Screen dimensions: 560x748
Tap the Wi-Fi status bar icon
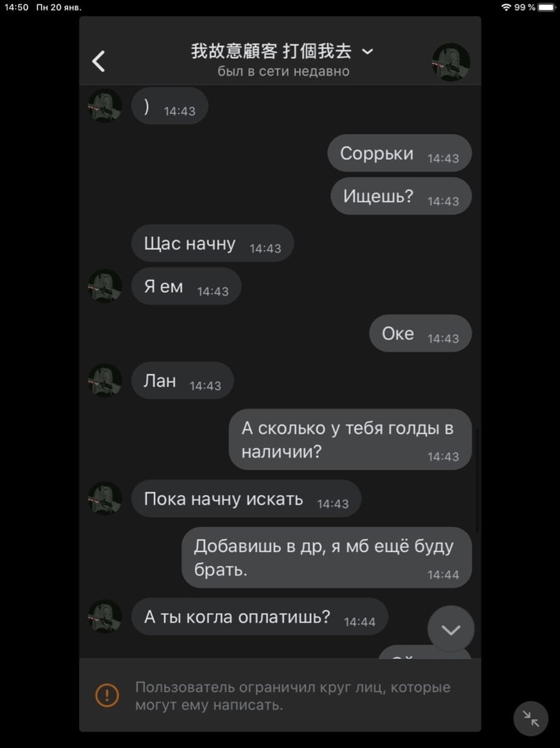click(506, 7)
